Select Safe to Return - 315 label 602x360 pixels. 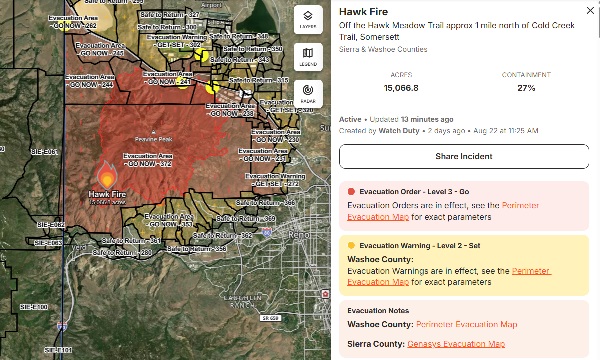click(x=259, y=80)
